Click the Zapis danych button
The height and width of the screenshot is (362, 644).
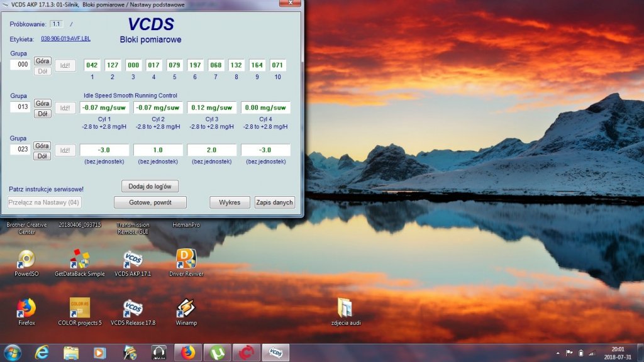coord(274,202)
